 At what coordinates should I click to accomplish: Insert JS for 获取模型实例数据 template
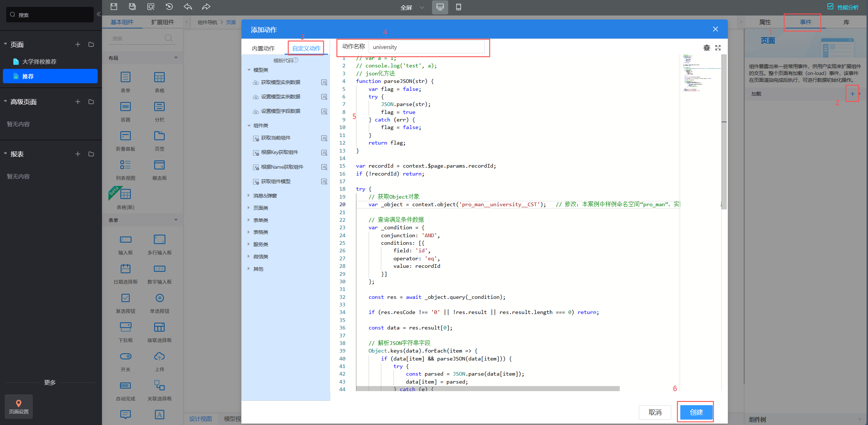coord(324,83)
